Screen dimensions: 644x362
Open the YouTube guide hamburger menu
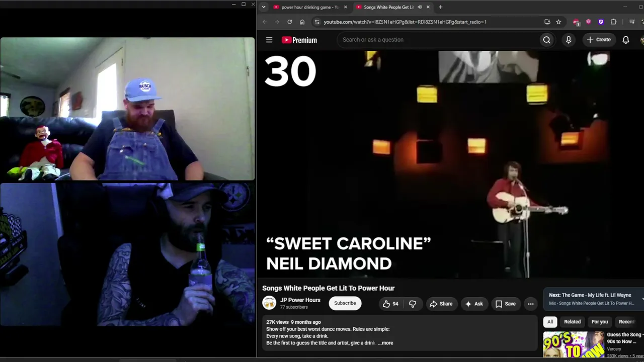tap(269, 40)
